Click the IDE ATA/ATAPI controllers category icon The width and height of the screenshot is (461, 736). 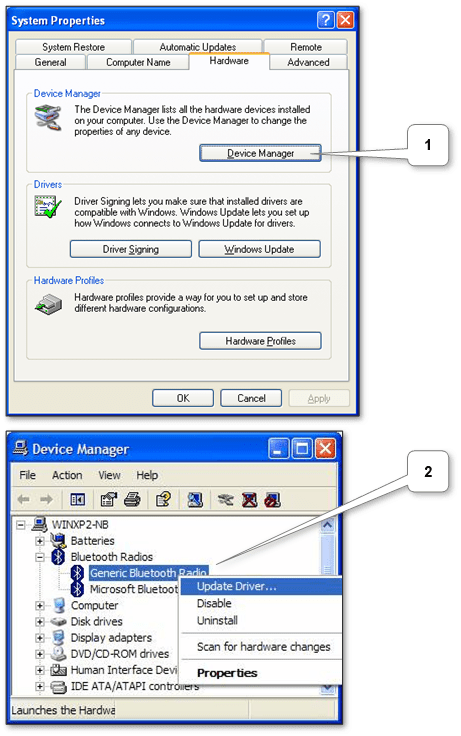click(x=59, y=687)
